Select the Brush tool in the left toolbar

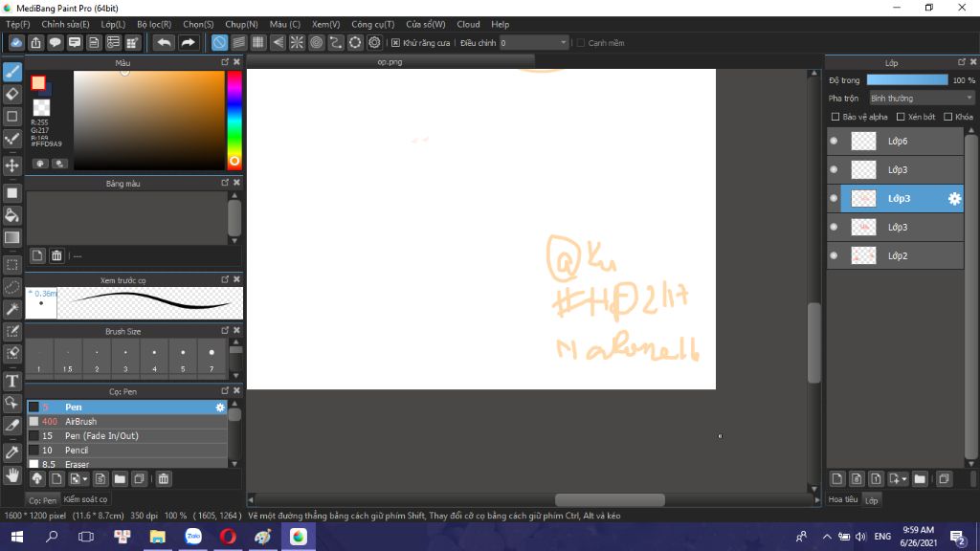(x=11, y=72)
